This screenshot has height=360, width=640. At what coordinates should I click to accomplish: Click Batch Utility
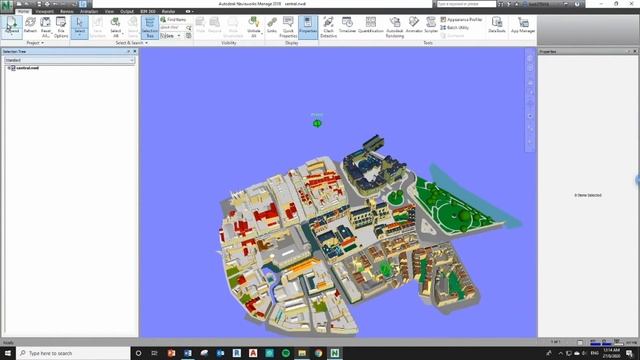[454, 27]
